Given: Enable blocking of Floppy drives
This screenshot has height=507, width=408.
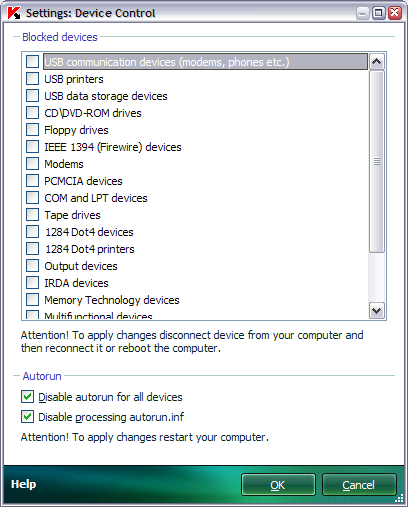Looking at the screenshot, I should point(32,130).
